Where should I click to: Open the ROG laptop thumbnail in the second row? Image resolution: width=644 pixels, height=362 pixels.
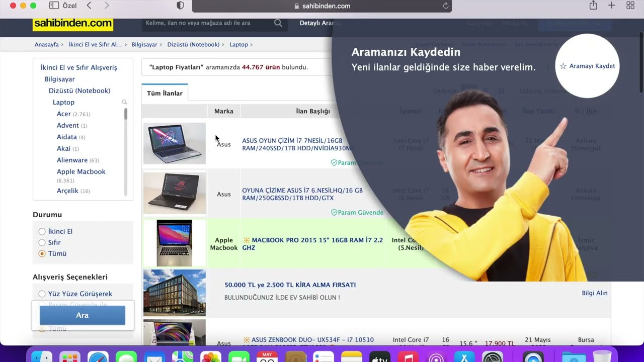tap(175, 193)
